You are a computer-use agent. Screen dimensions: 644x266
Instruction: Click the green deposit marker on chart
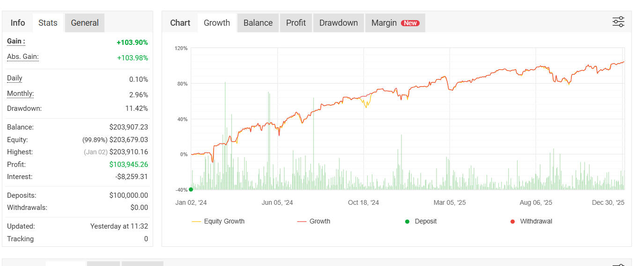(x=191, y=189)
